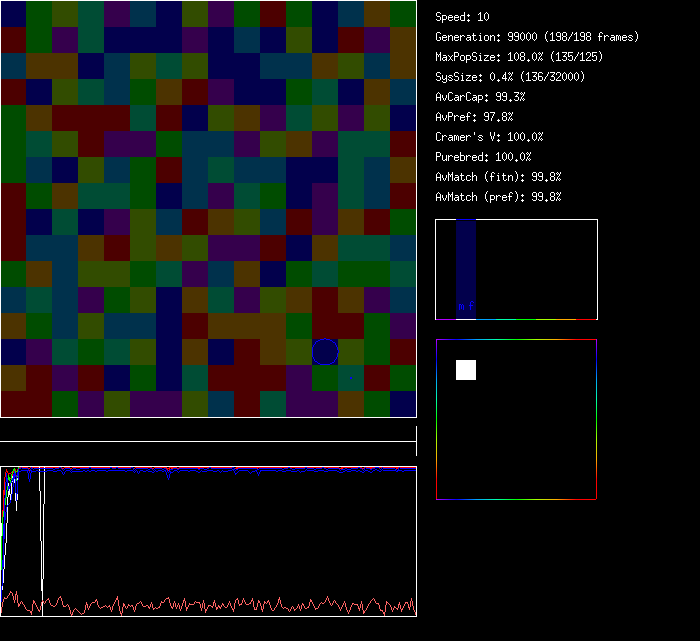Screen dimensions: 700x641
Task: Click the AvCarCap 99.3% statistic
Action: [481, 97]
